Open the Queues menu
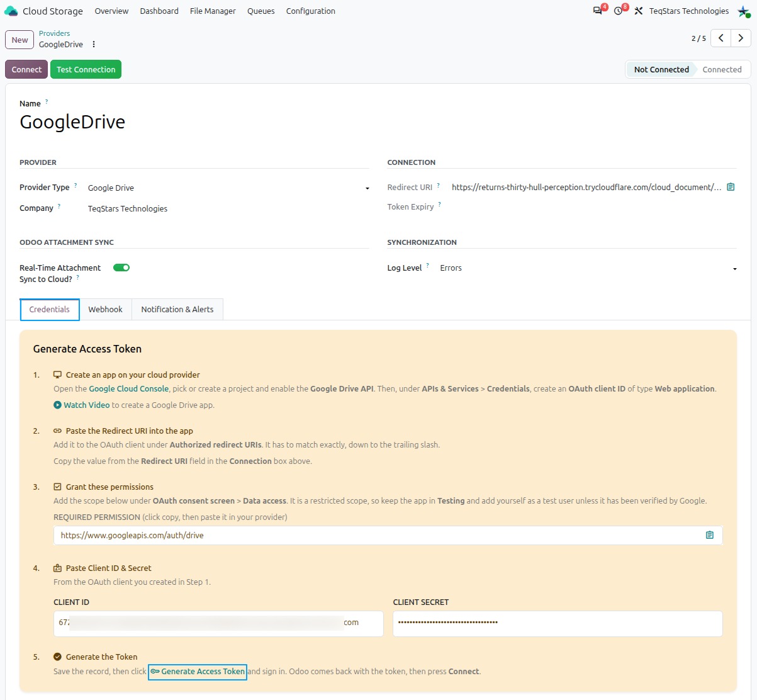This screenshot has width=757, height=700. (261, 11)
